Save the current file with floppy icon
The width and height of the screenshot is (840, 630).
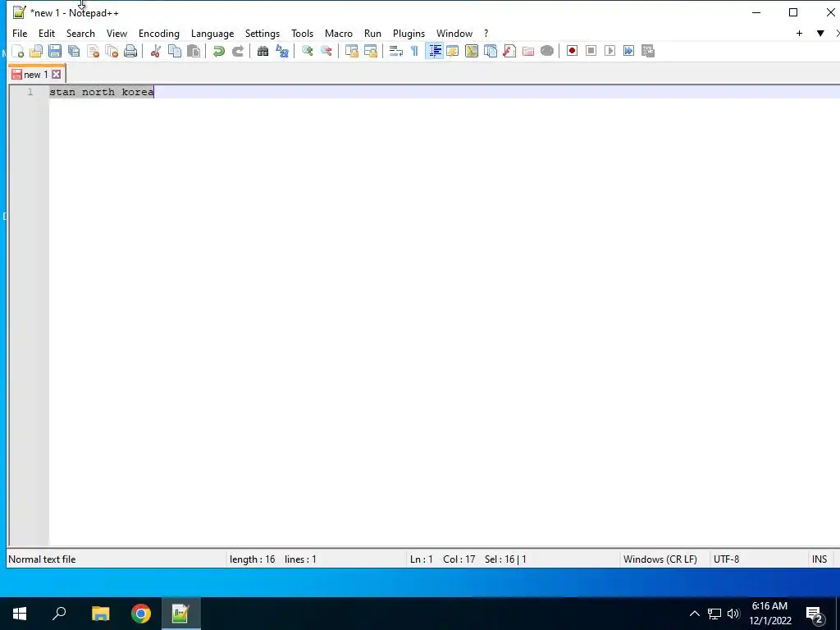click(55, 51)
